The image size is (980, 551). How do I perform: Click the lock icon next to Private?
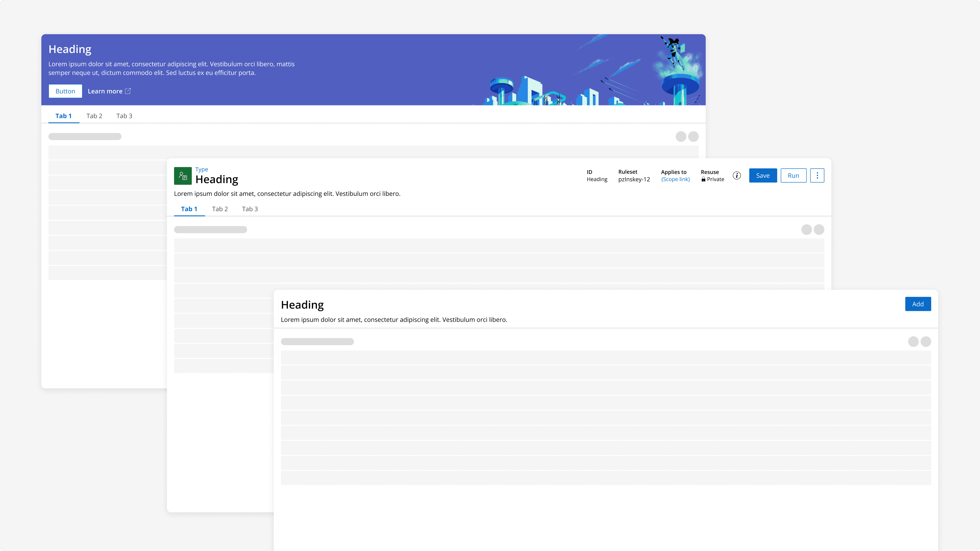[x=703, y=180]
